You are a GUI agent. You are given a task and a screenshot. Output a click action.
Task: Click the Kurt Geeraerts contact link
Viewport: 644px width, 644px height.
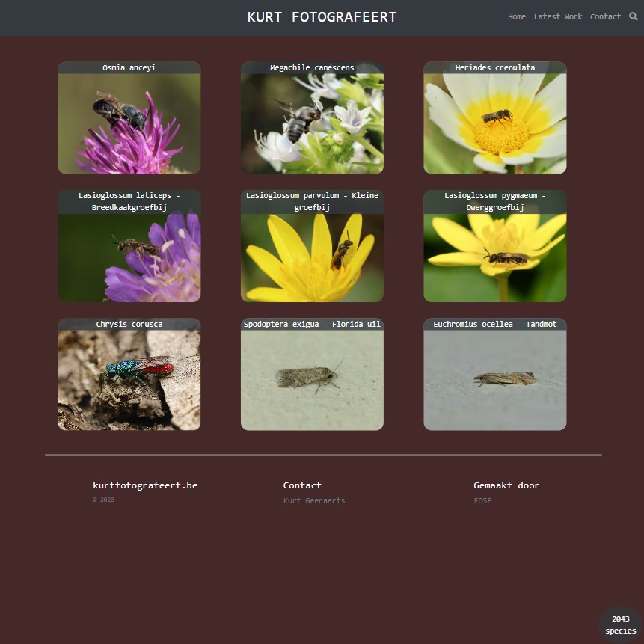tap(314, 500)
